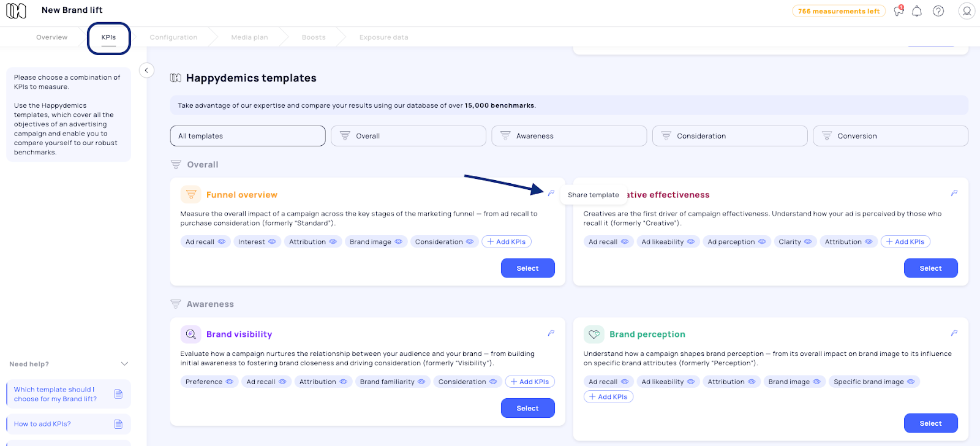Share the Funnel overview template
The image size is (980, 446).
tap(551, 193)
